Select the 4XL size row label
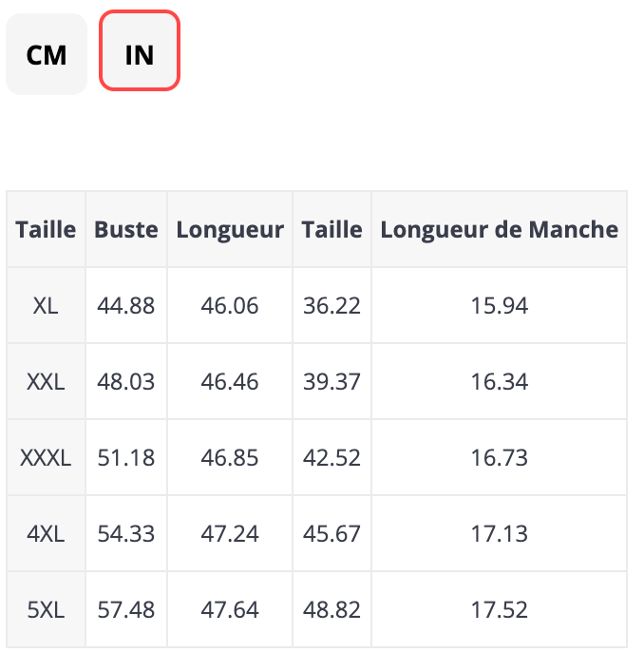 click(46, 533)
